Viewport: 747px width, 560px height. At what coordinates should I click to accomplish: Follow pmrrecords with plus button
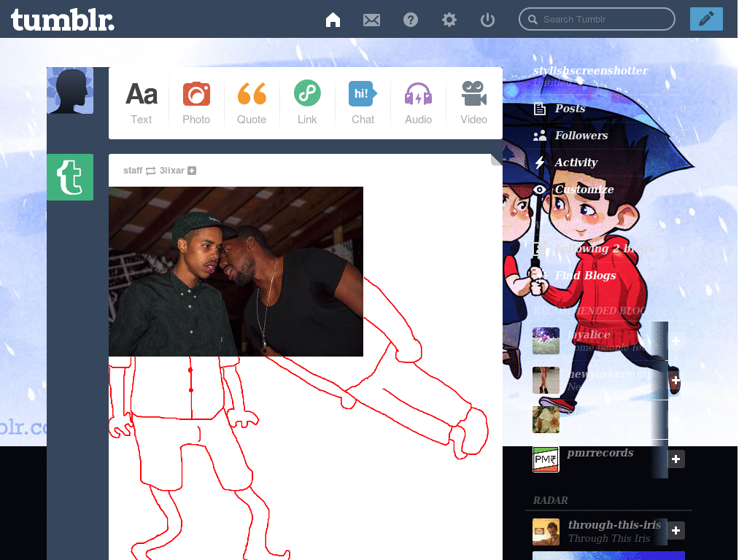pos(676,459)
